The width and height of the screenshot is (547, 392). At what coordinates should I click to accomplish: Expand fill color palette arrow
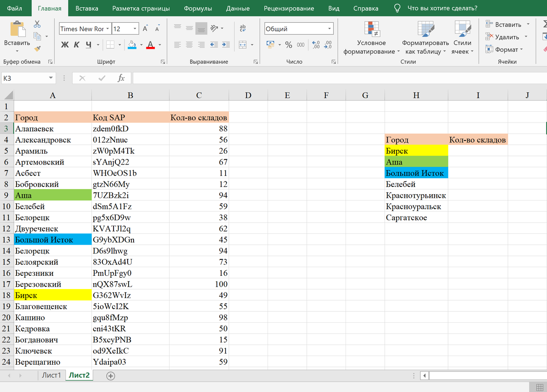tap(141, 45)
